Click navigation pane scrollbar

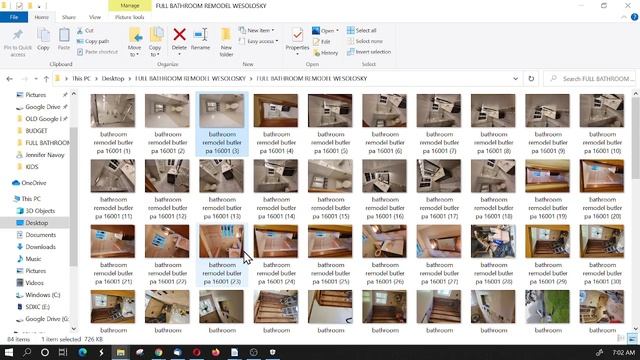[x=73, y=196]
